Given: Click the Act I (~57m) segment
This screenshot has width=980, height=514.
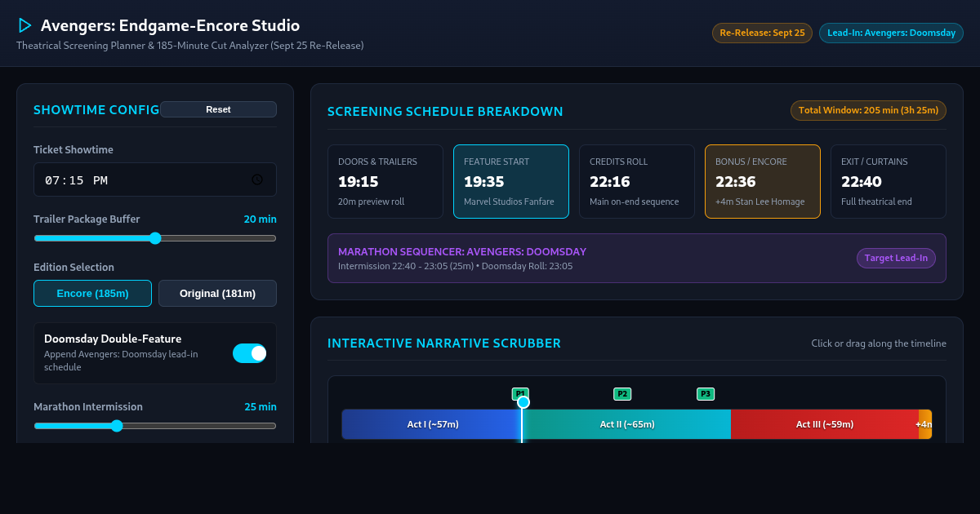Looking at the screenshot, I should pyautogui.click(x=432, y=424).
